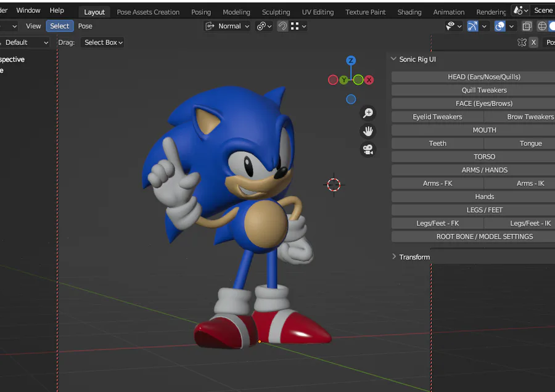Click the Hands button

(473, 197)
